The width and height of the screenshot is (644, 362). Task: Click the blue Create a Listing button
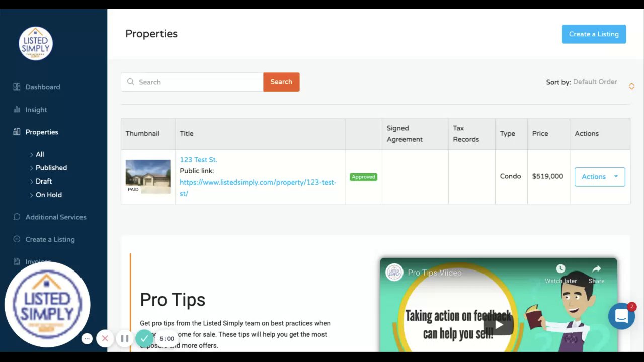pyautogui.click(x=594, y=34)
